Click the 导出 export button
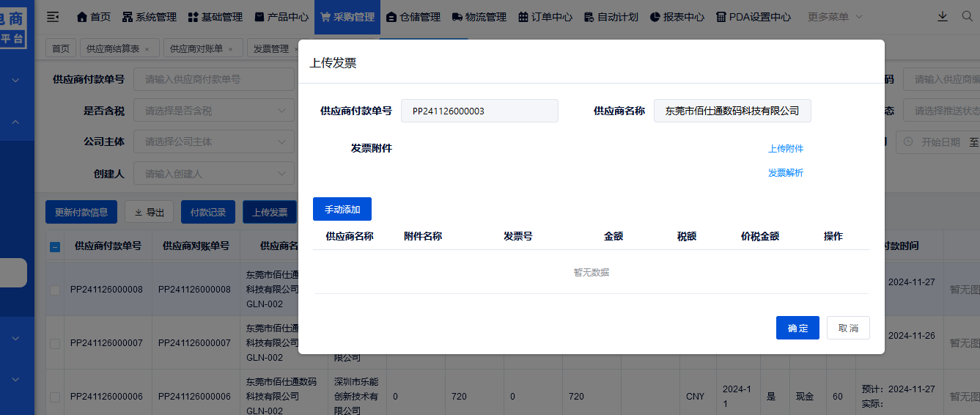Viewport: 980px width, 415px height. (150, 212)
